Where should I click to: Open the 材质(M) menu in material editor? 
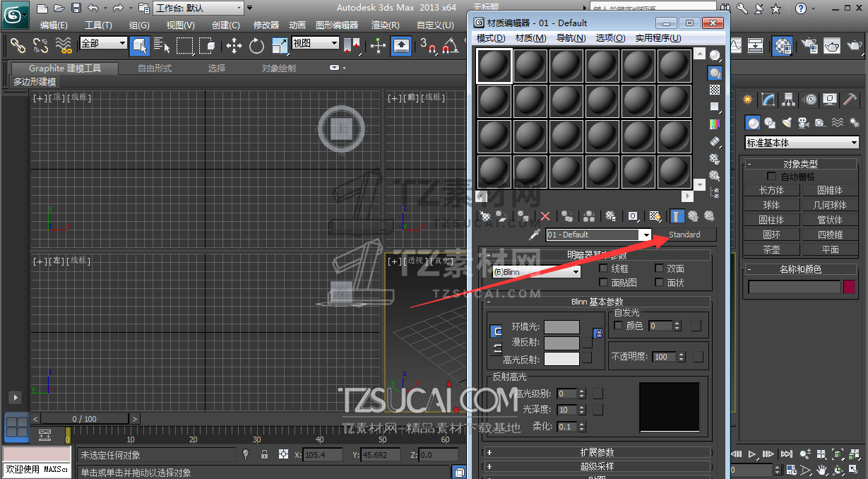point(530,38)
